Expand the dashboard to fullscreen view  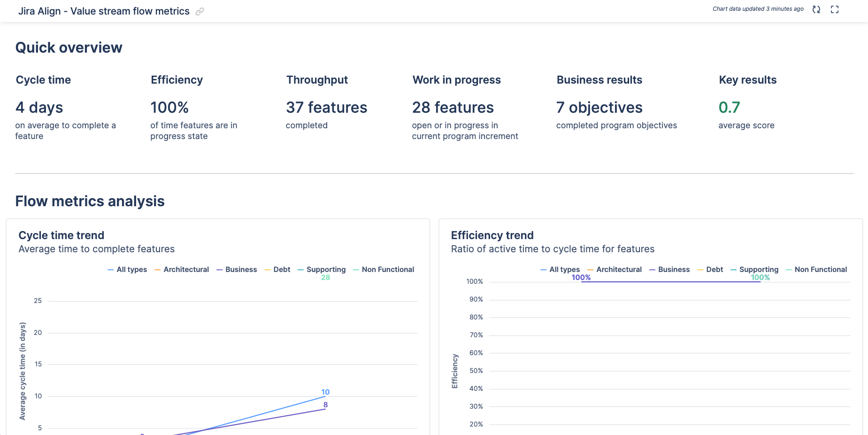tap(835, 9)
